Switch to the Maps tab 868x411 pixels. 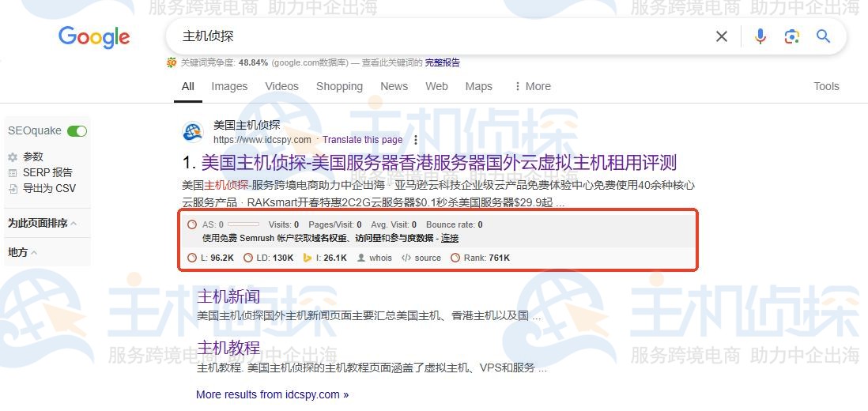pyautogui.click(x=479, y=86)
